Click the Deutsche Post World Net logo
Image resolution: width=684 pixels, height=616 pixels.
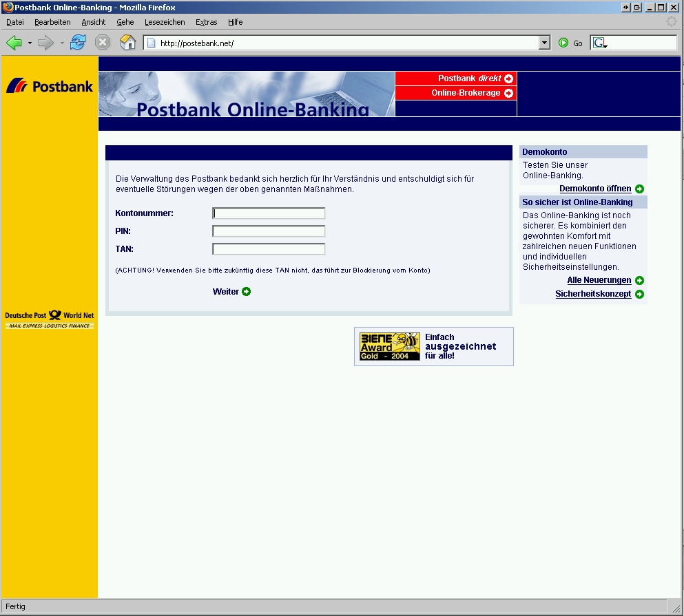pos(50,320)
